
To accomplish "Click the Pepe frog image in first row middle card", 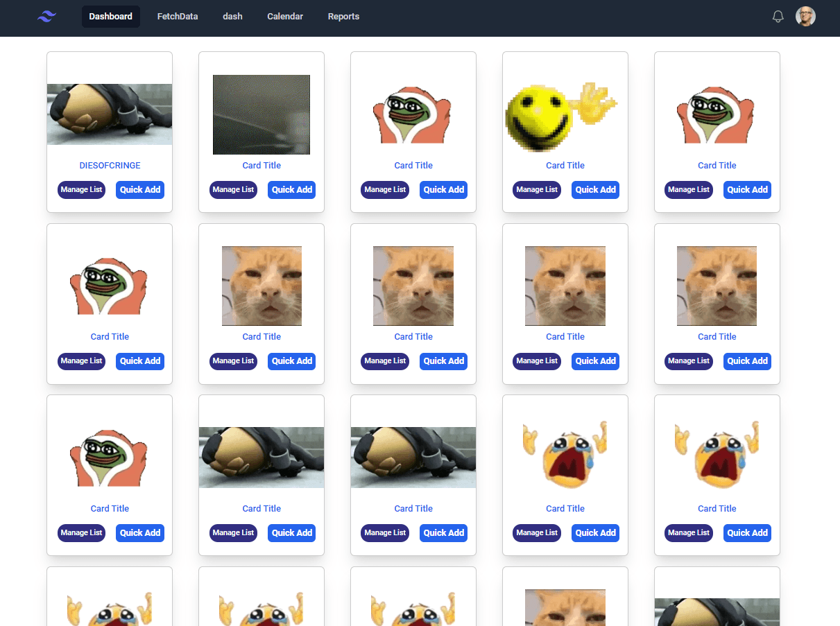I will pos(412,115).
